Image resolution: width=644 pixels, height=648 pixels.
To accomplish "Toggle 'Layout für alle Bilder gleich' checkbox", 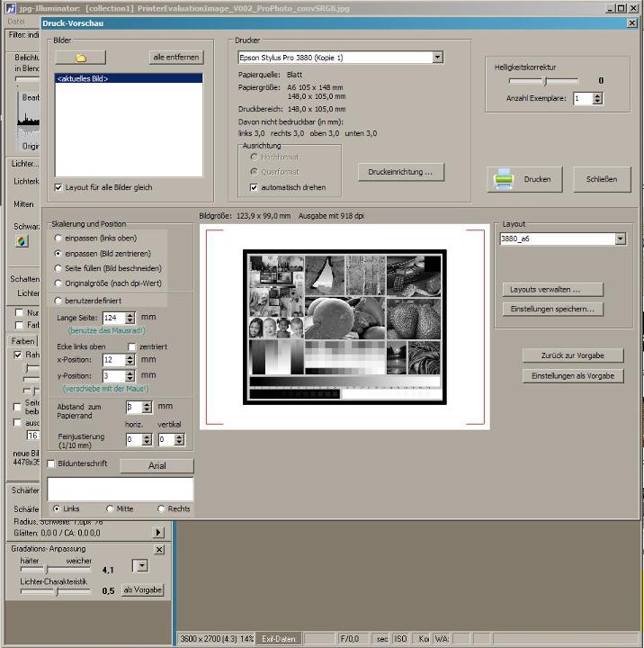I will point(58,187).
